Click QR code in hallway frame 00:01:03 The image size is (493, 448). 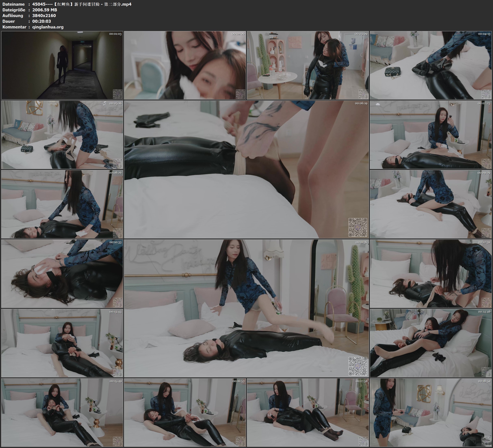click(x=118, y=94)
